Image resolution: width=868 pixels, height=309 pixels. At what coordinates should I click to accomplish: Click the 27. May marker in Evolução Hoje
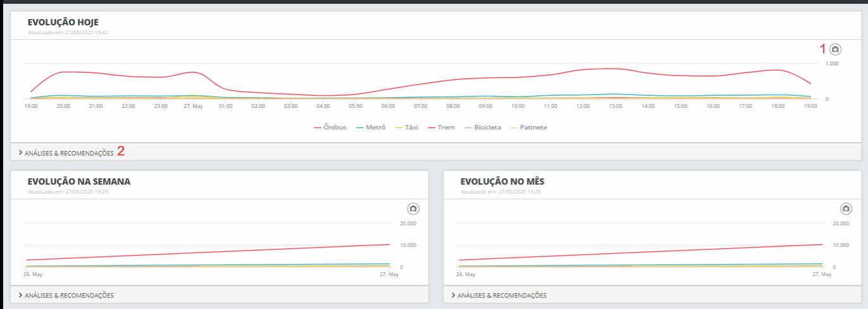point(193,106)
